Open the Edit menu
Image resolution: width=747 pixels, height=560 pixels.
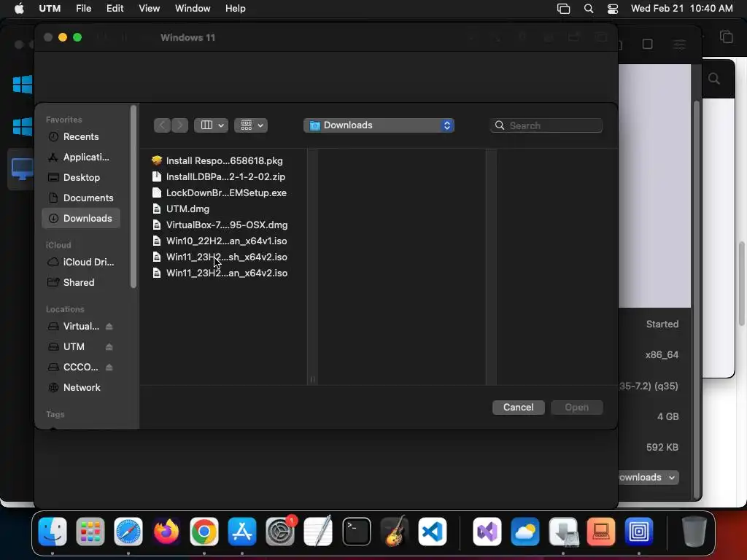[x=115, y=9]
